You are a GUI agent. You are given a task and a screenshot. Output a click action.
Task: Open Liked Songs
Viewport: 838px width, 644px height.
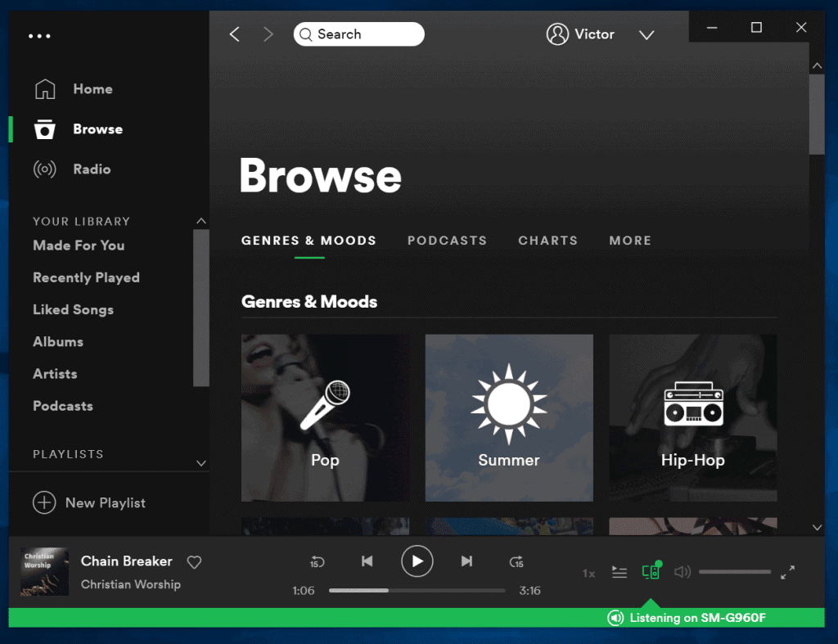click(73, 309)
